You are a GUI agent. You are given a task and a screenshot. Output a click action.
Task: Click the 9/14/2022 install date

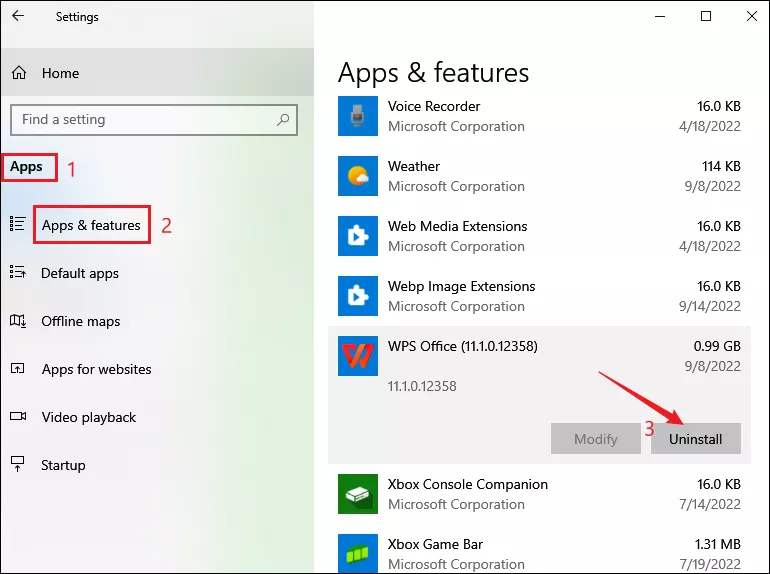[x=710, y=306]
